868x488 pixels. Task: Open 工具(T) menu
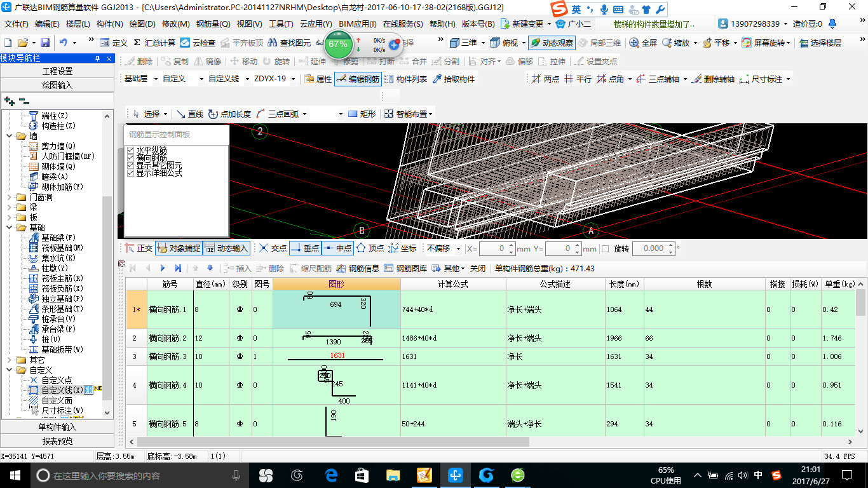(281, 24)
